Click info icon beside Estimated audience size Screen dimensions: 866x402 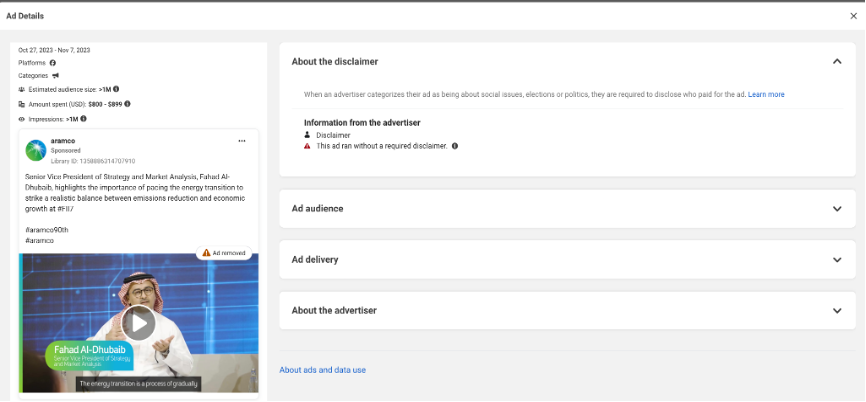point(116,89)
